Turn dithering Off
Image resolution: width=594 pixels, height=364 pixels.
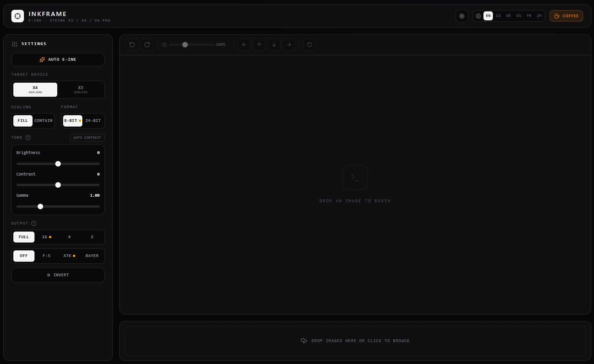(x=24, y=256)
